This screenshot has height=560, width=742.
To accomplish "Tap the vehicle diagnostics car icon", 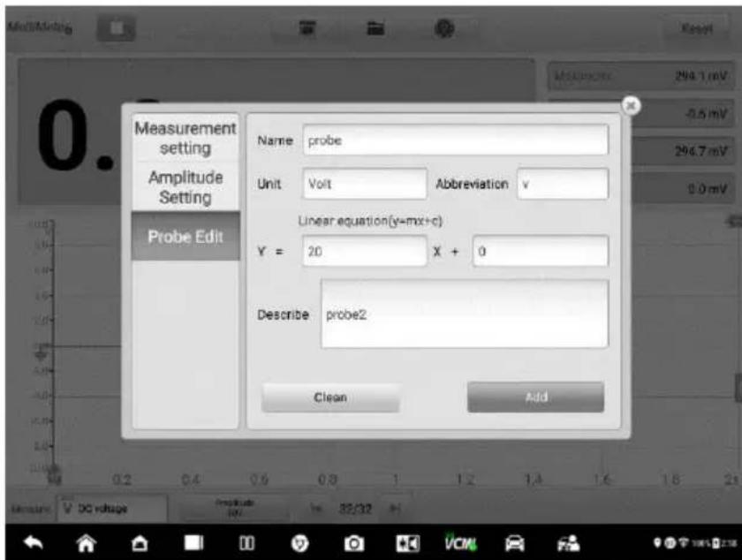I will [x=514, y=543].
